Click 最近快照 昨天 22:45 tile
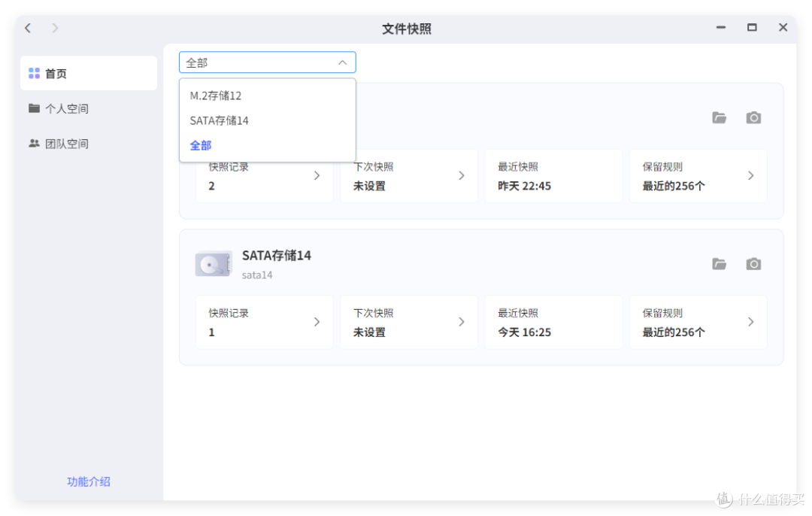812x516 pixels. click(x=553, y=176)
